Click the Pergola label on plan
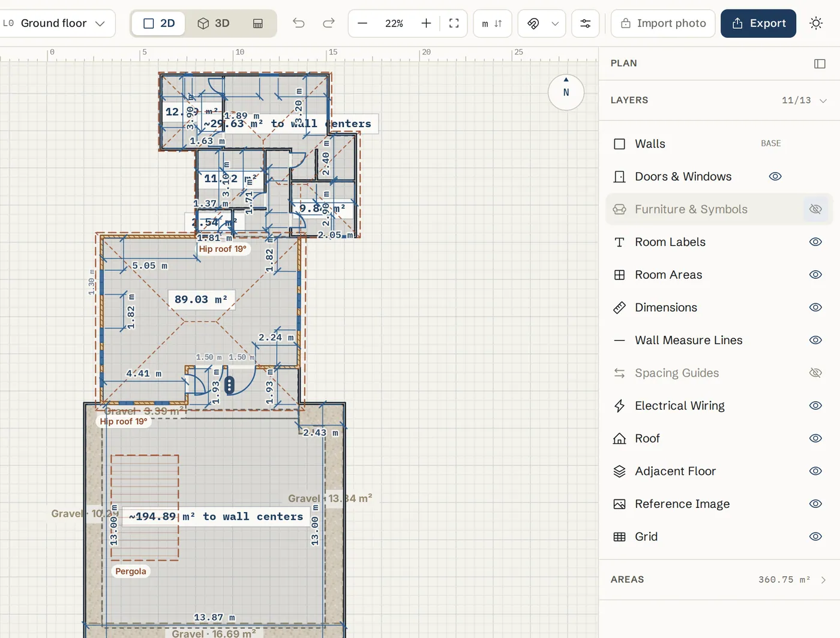 pos(131,571)
